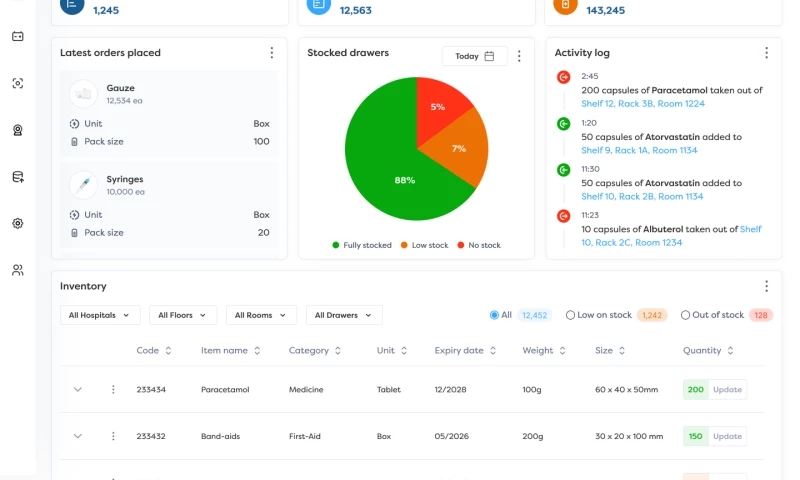800x480 pixels.
Task: Open row actions for Paracetamol 233434
Action: point(113,390)
